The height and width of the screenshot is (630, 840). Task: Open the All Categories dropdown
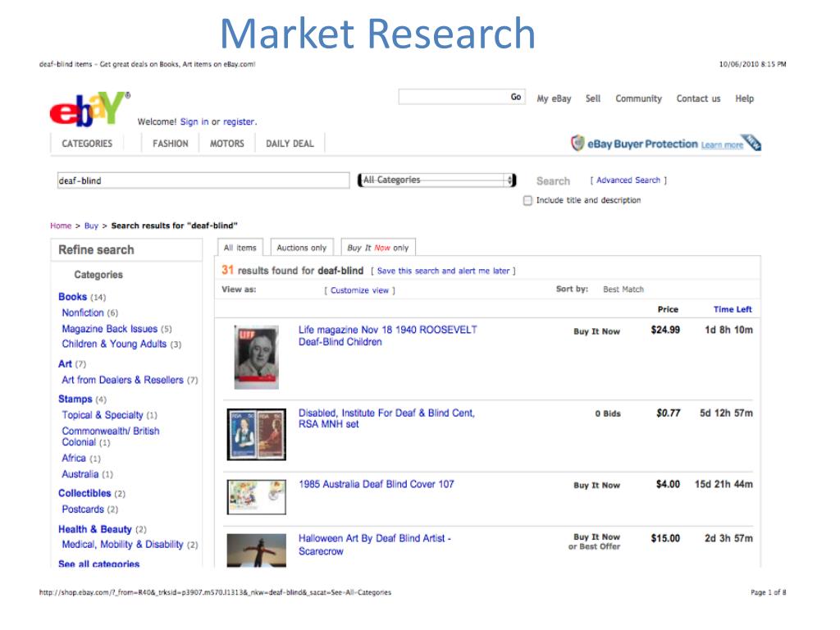[437, 180]
